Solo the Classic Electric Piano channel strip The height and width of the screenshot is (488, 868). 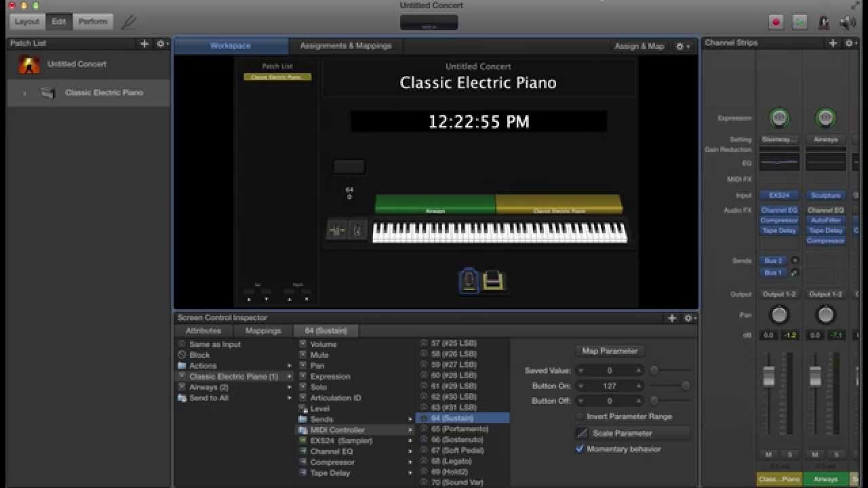coord(789,454)
